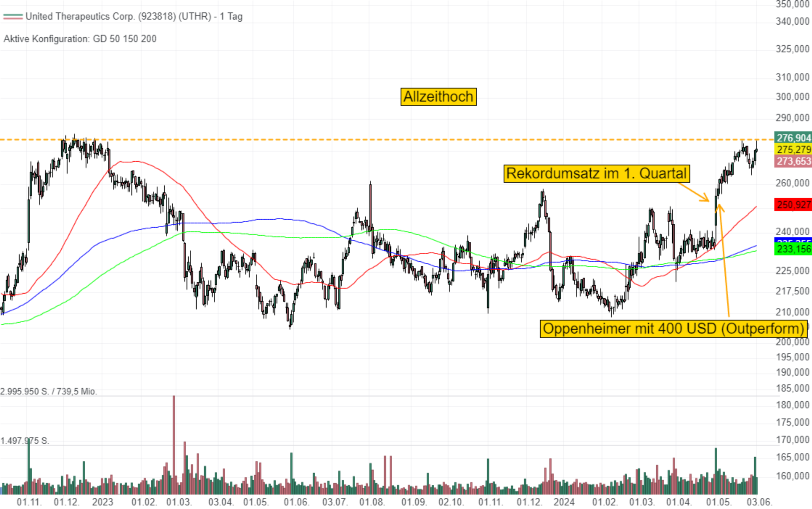
Task: Click the 190,000 price axis label
Action: click(792, 372)
